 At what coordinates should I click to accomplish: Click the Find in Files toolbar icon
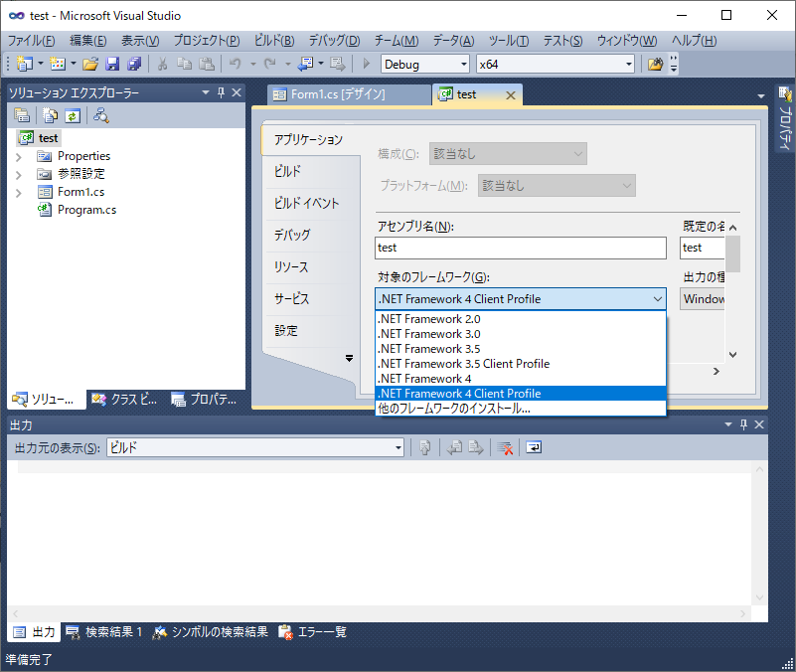click(x=655, y=64)
